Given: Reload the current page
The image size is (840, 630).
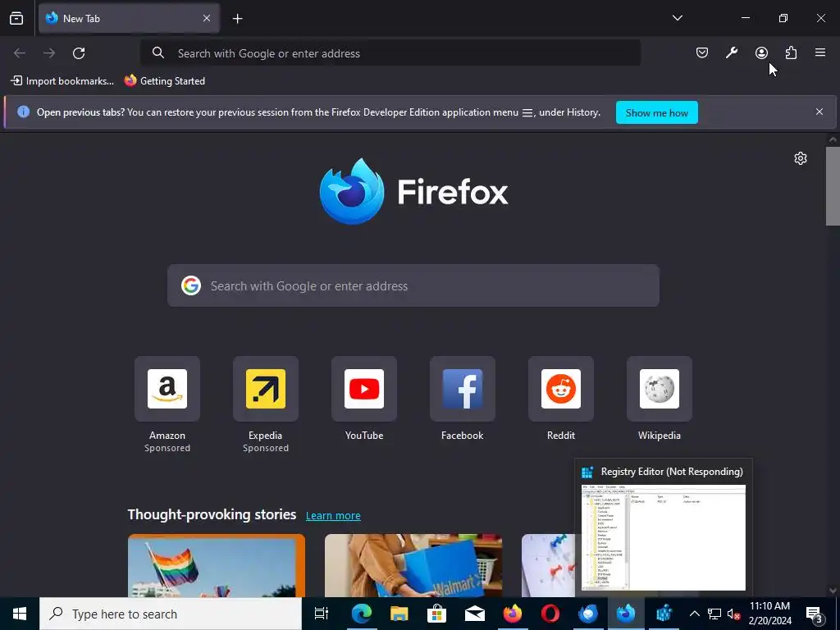Looking at the screenshot, I should (x=79, y=53).
